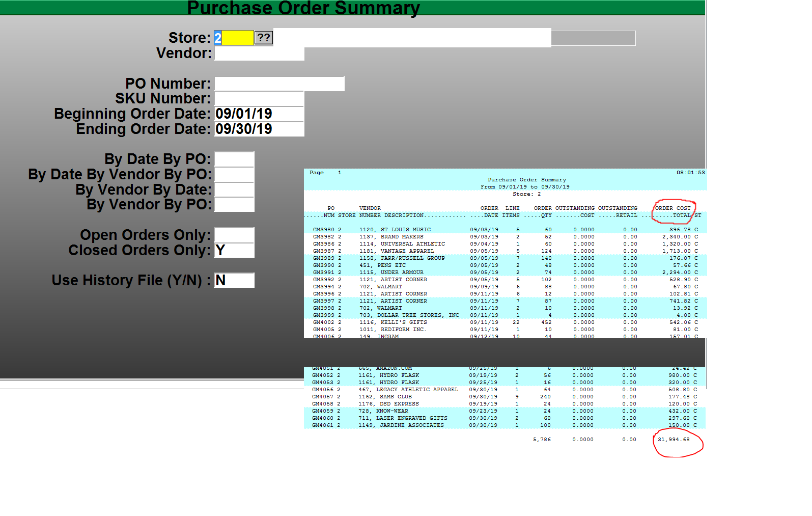Click the Vendor input field
Image resolution: width=812 pixels, height=516 pixels.
[x=259, y=53]
